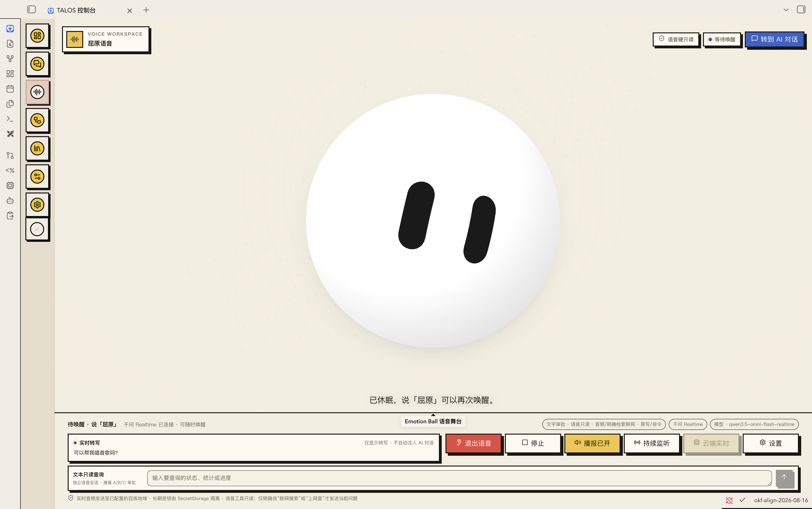This screenshot has height=509, width=812.
Task: Click the shield icon in footer notice
Action: 71,498
